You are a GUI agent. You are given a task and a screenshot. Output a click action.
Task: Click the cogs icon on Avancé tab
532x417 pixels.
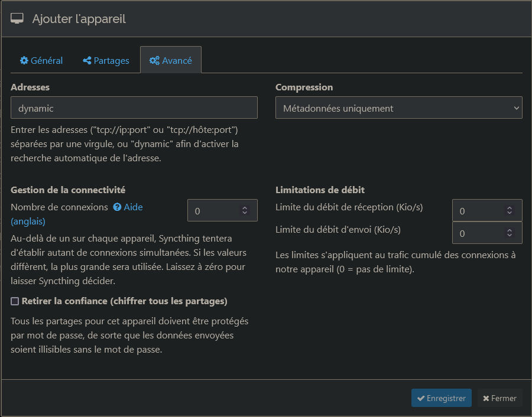tap(154, 61)
